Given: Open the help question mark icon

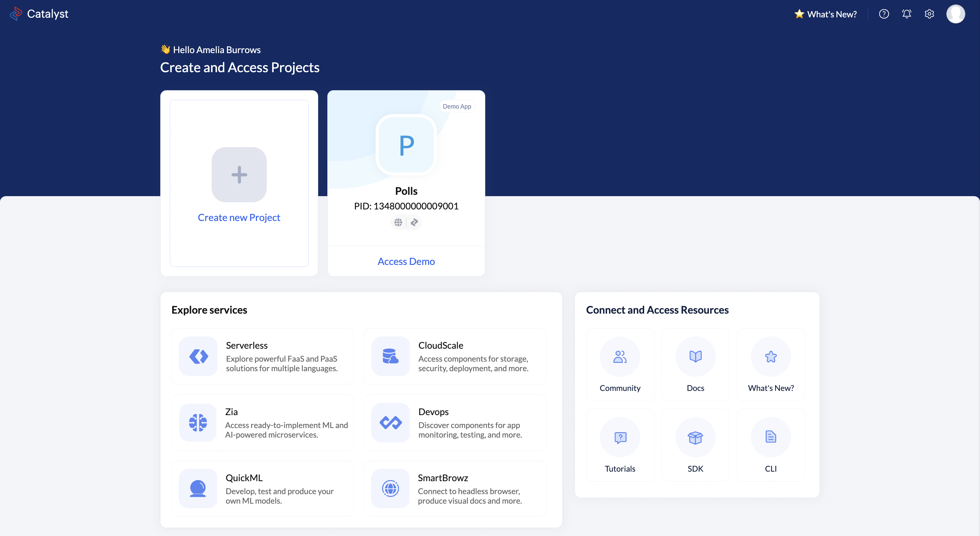Looking at the screenshot, I should [x=884, y=14].
